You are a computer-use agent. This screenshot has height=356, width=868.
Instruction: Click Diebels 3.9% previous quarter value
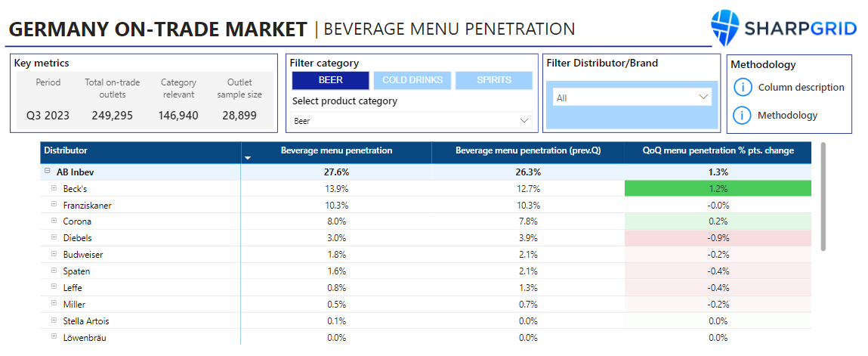(528, 238)
